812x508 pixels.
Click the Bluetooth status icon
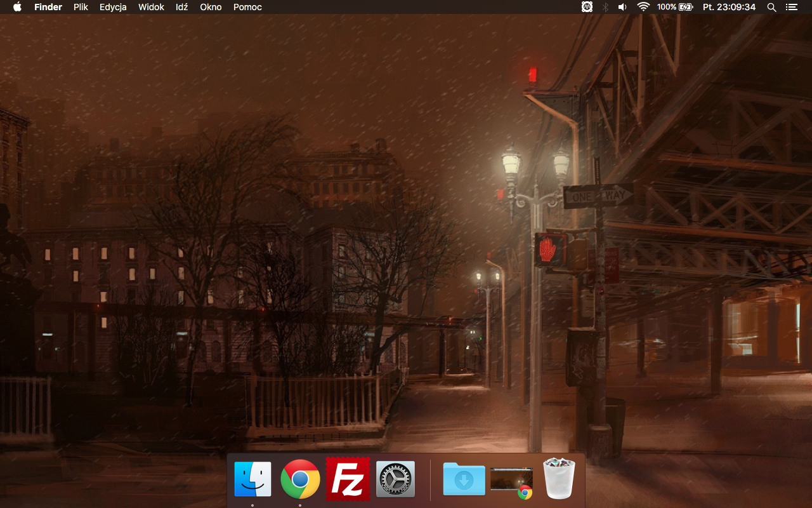(x=605, y=7)
